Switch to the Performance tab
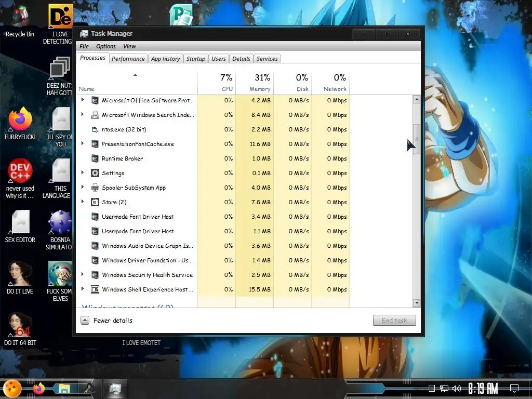The width and height of the screenshot is (532, 399). tap(128, 59)
